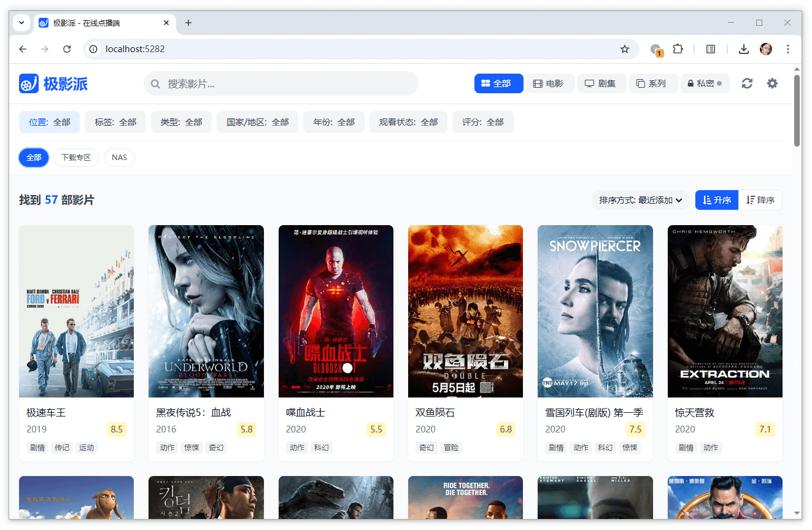Open browser downloads icon
This screenshot has width=812, height=530.
coord(744,49)
